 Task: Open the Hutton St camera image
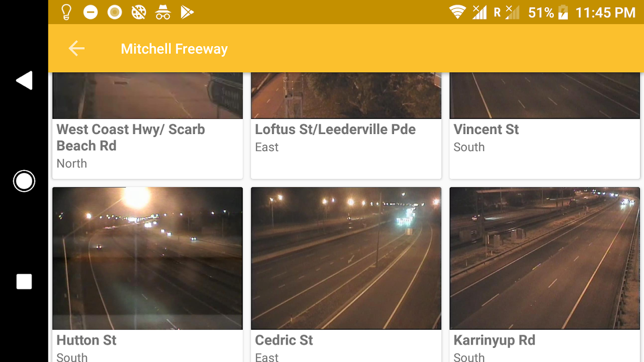pos(148,258)
